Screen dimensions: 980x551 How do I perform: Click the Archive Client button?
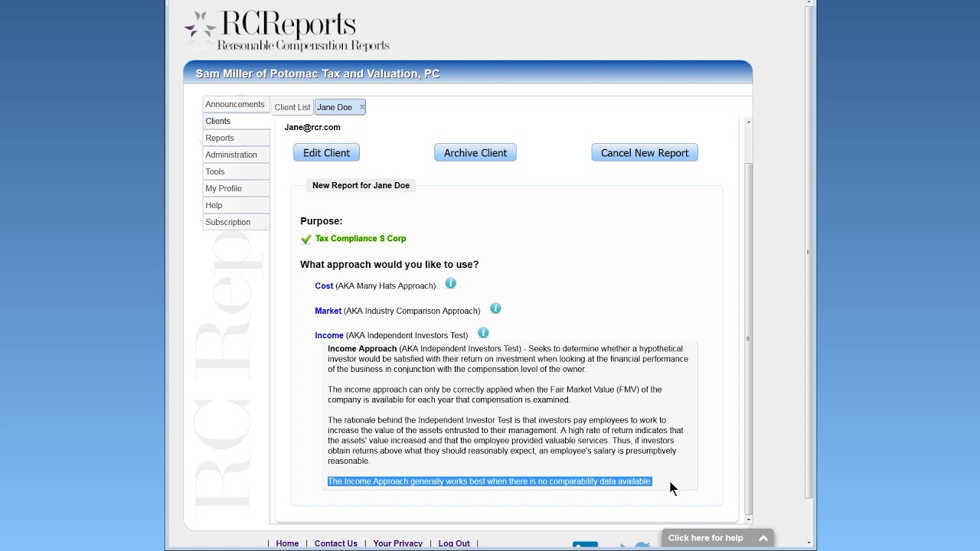click(x=475, y=153)
